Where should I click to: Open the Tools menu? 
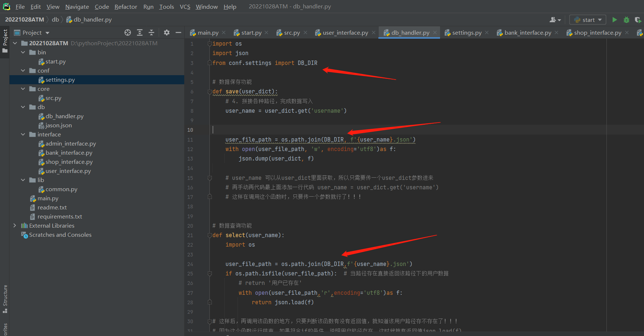click(166, 7)
